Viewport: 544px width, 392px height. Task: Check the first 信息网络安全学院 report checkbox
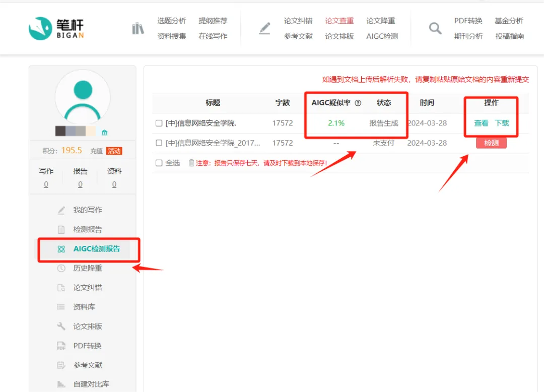159,123
